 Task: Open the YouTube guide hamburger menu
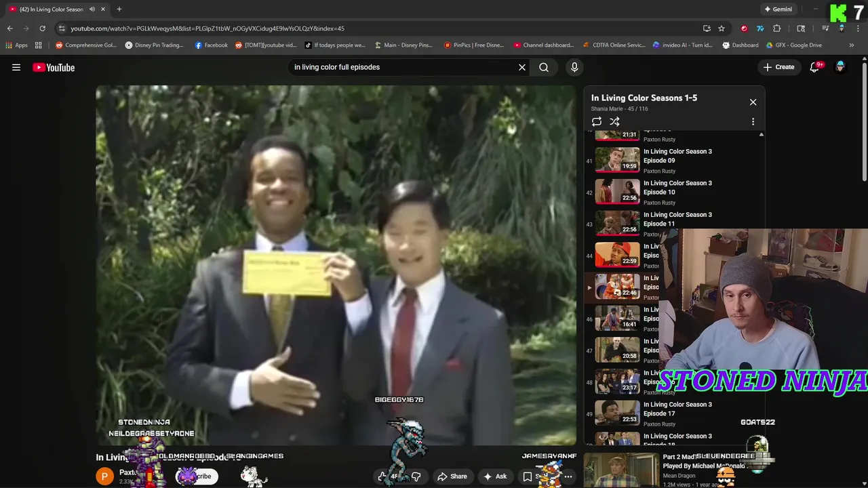[x=16, y=67]
